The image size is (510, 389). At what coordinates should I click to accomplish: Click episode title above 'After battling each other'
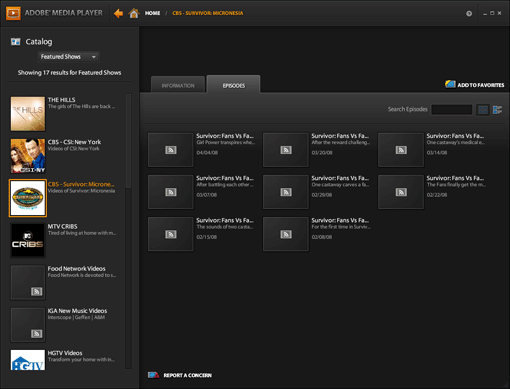tap(225, 178)
